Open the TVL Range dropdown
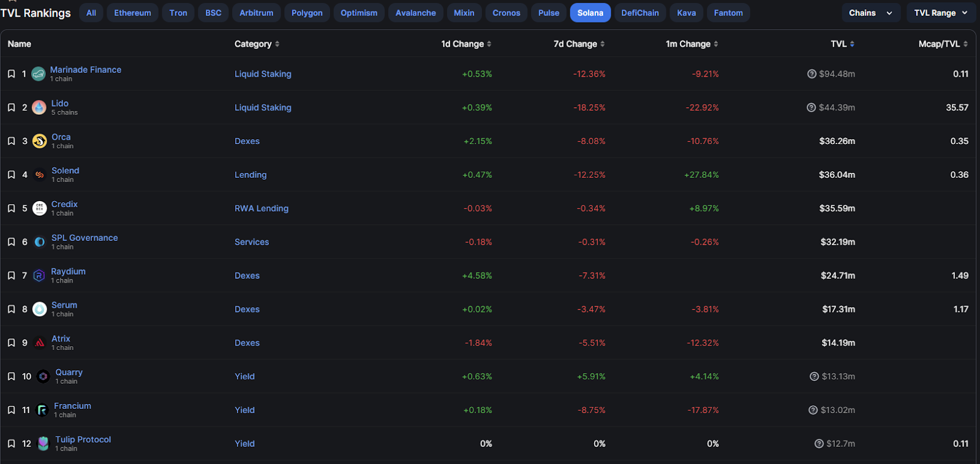The image size is (980, 464). pos(941,13)
